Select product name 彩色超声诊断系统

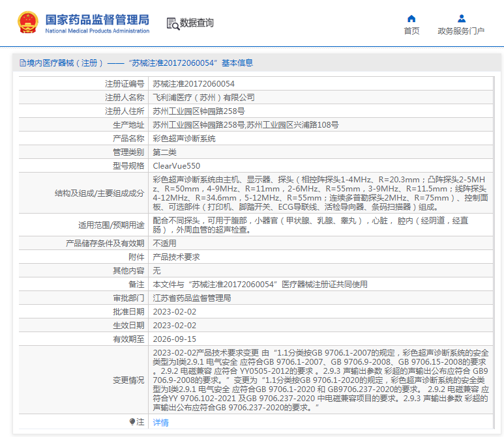[x=184, y=138]
